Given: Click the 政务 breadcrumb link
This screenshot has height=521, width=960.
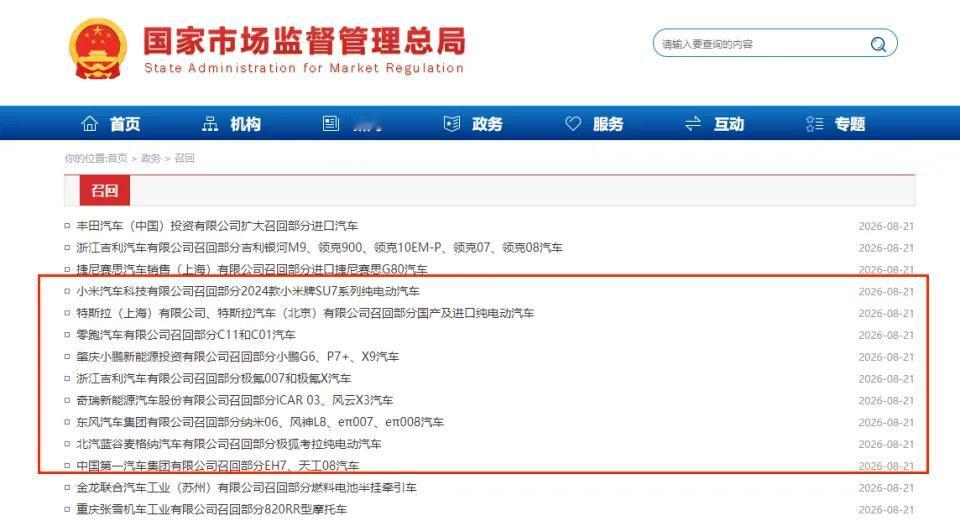Looking at the screenshot, I should (x=151, y=158).
